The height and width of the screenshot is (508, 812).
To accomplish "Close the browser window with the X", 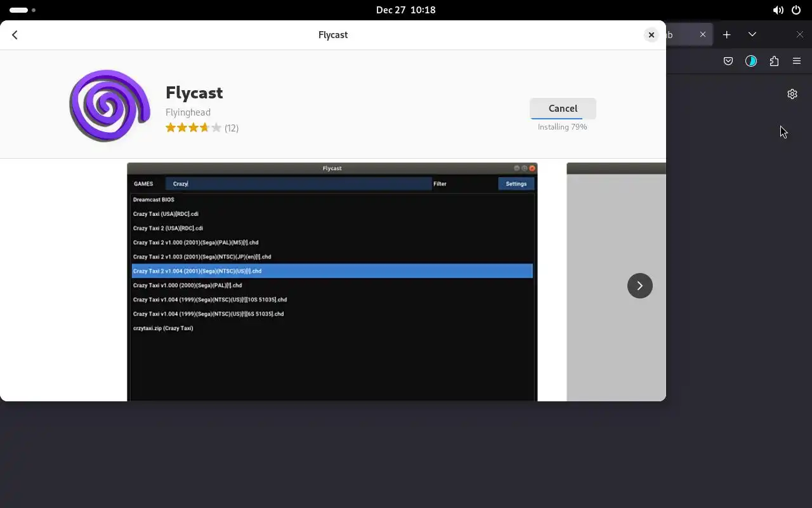I will pos(800,34).
